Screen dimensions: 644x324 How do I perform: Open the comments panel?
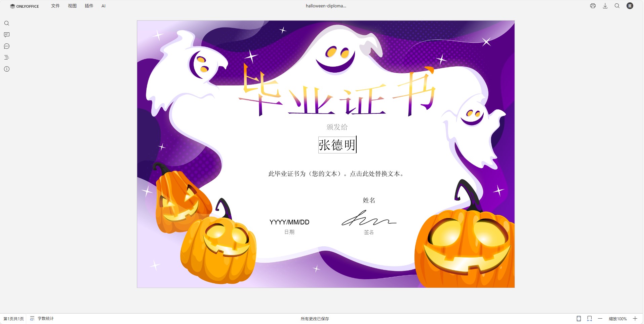pyautogui.click(x=7, y=35)
